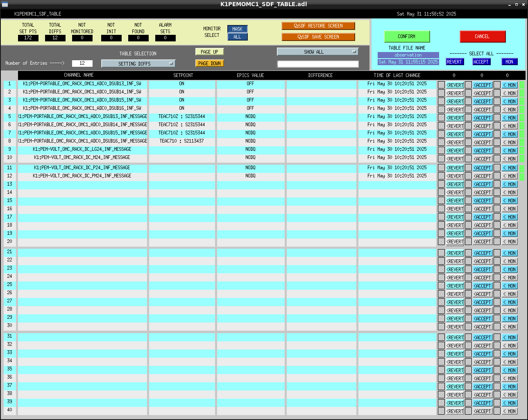Screen dimensions: 528x420
Task: Click the CONFIRM button
Action: [x=407, y=36]
